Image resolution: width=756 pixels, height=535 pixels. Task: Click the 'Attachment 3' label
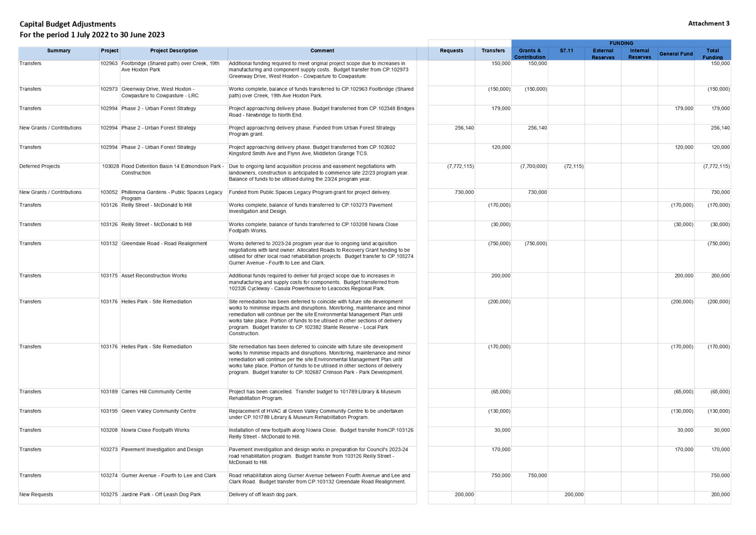(709, 24)
